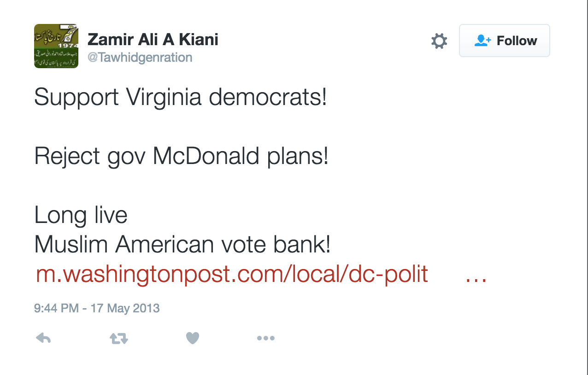Open the gear settings dropdown
588x375 pixels.
pos(439,41)
